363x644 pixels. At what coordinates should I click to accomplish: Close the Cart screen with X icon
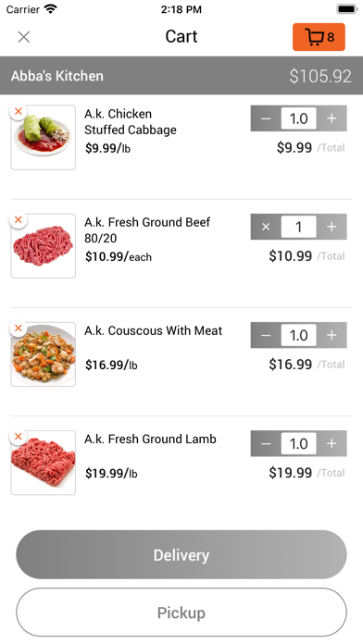click(24, 37)
